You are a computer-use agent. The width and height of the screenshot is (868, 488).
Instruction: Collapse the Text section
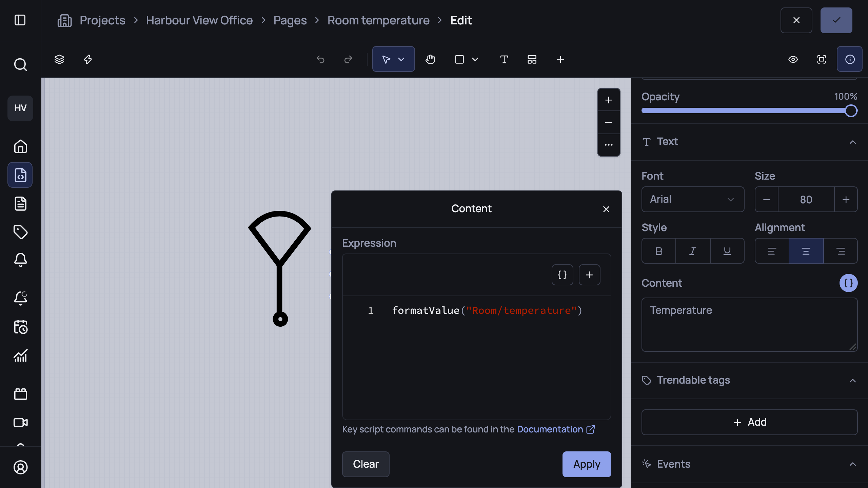[853, 142]
